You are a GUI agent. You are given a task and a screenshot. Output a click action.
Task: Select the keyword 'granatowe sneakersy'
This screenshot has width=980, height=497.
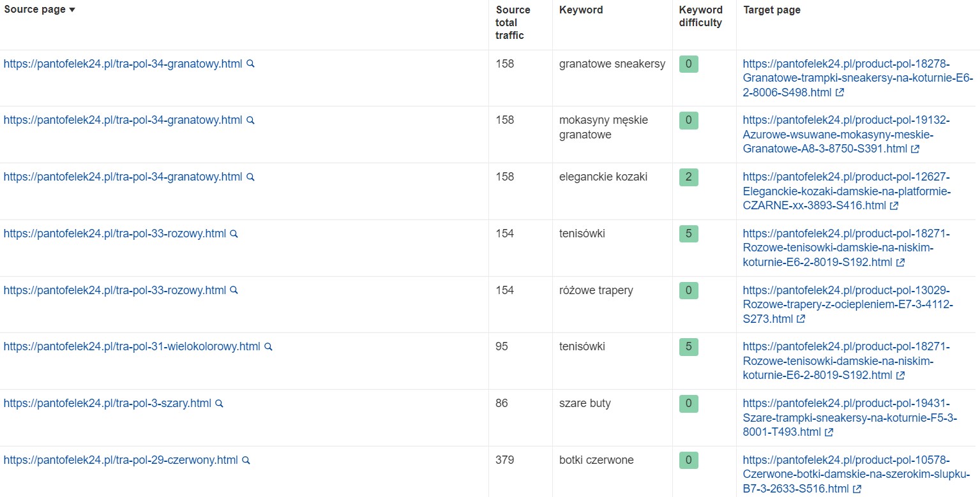tap(612, 64)
